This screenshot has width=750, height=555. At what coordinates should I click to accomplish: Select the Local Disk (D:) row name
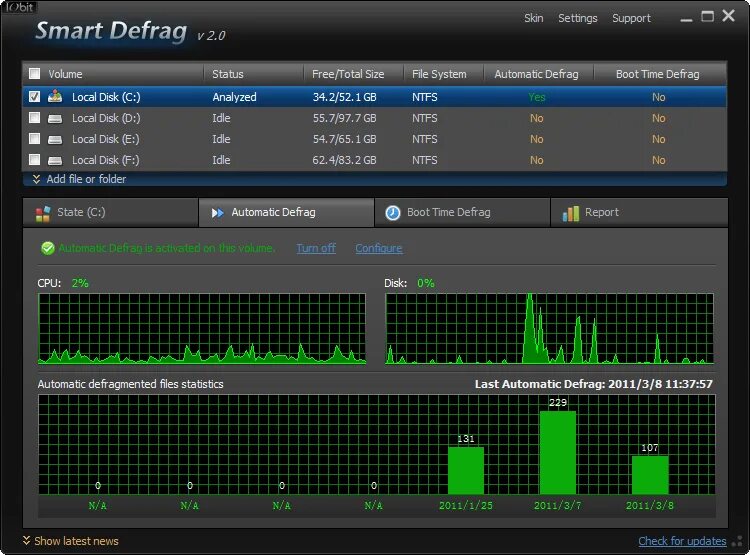(x=106, y=118)
